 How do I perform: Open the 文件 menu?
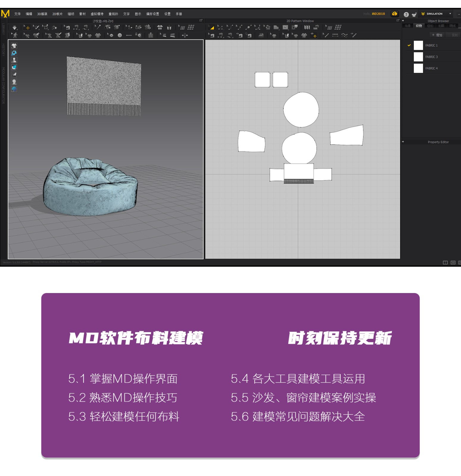coord(18,14)
